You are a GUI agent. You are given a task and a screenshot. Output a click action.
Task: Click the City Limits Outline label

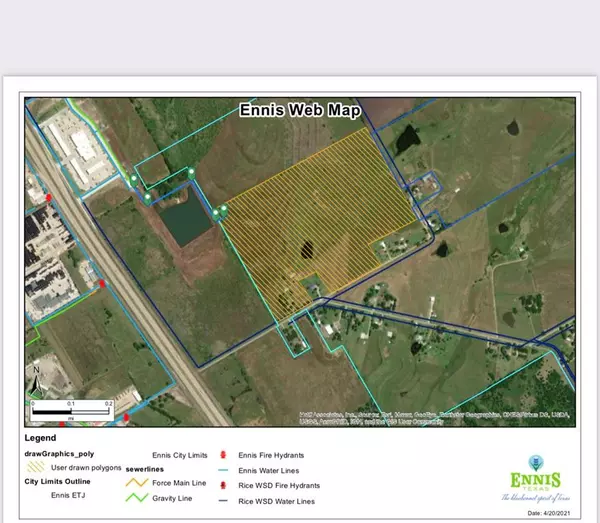click(x=57, y=481)
